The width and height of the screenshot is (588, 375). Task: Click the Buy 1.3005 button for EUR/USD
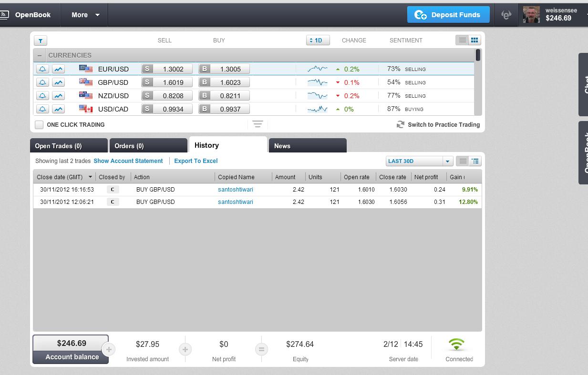tap(224, 69)
